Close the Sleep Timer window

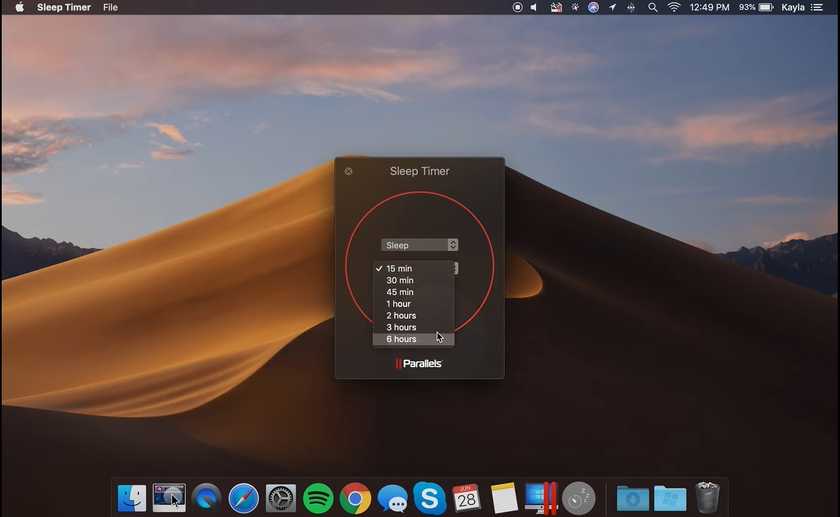tap(348, 171)
